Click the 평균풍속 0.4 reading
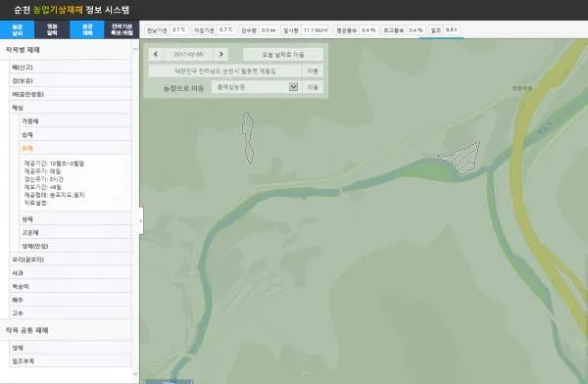 click(356, 30)
